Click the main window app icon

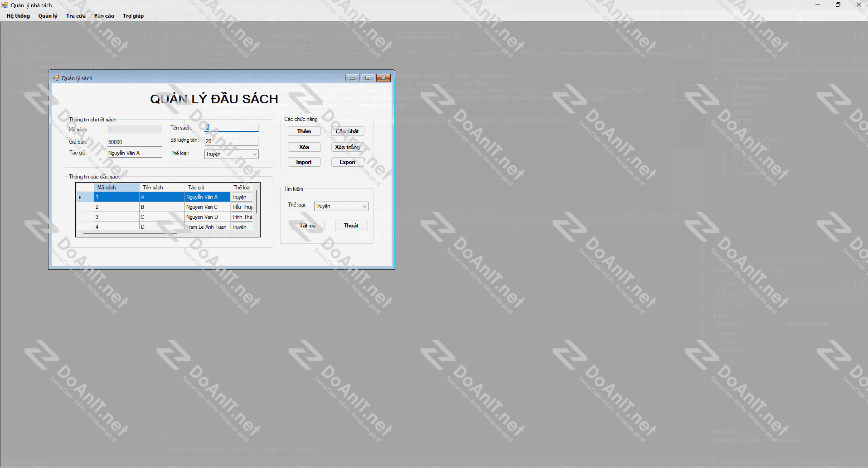coord(5,5)
